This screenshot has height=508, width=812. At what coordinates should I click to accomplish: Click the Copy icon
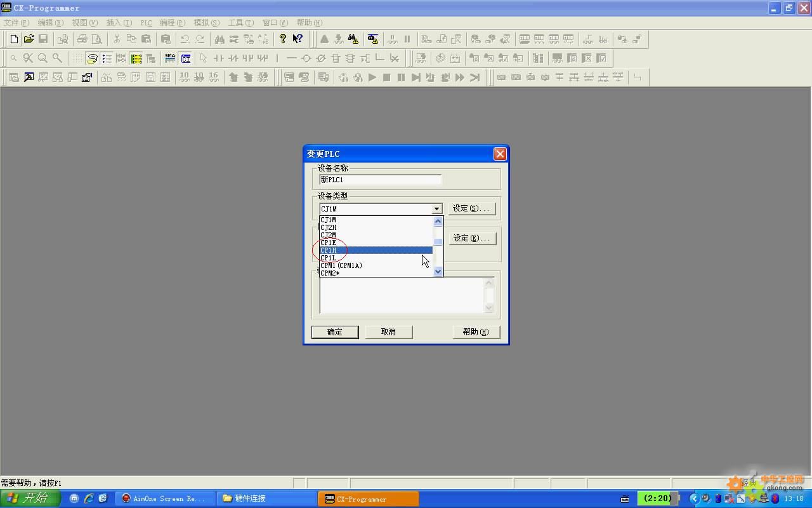[131, 39]
